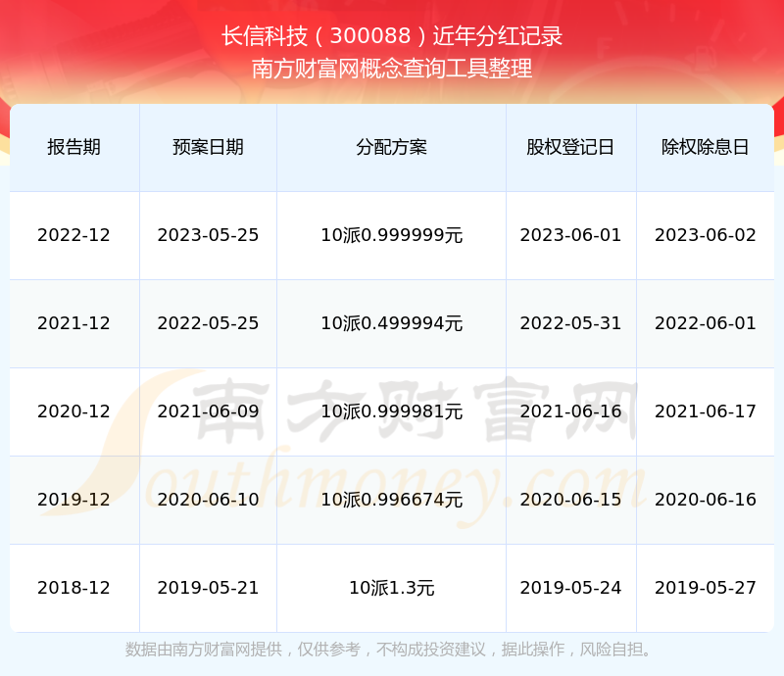784x676 pixels.
Task: Select record date 2019-05-24
Action: [x=570, y=587]
